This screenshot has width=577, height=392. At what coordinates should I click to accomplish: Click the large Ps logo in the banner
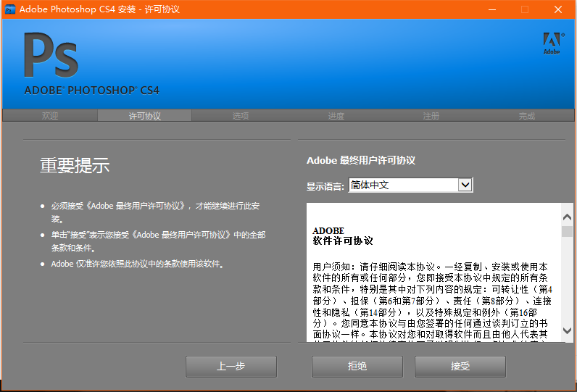click(51, 57)
